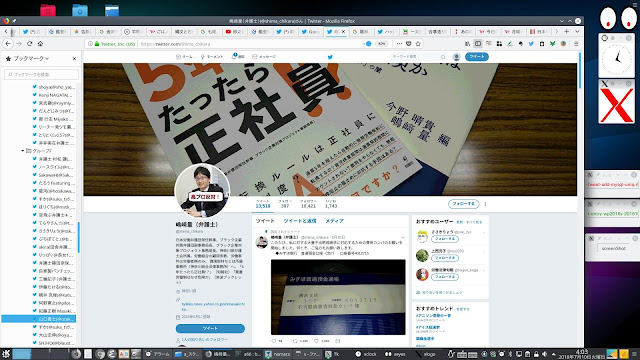Switch to ツイート tab
Image resolution: width=640 pixels, height=360 pixels.
[x=265, y=221]
